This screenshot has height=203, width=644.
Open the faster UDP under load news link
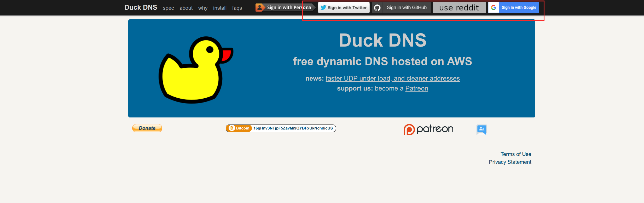pyautogui.click(x=393, y=78)
